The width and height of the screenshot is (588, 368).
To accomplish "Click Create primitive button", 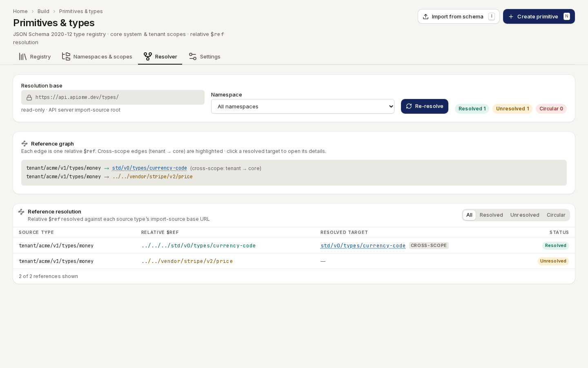I will tap(539, 16).
